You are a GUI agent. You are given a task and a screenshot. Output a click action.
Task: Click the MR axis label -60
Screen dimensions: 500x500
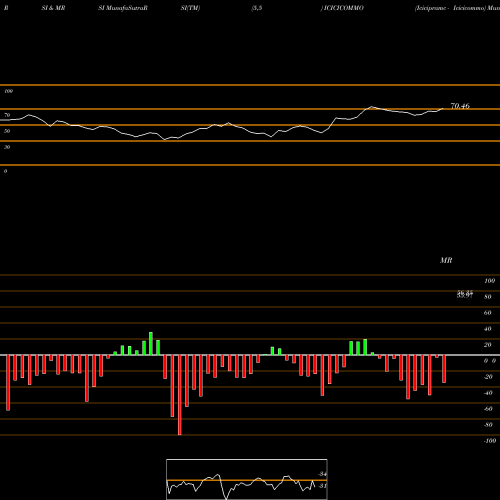click(x=488, y=409)
